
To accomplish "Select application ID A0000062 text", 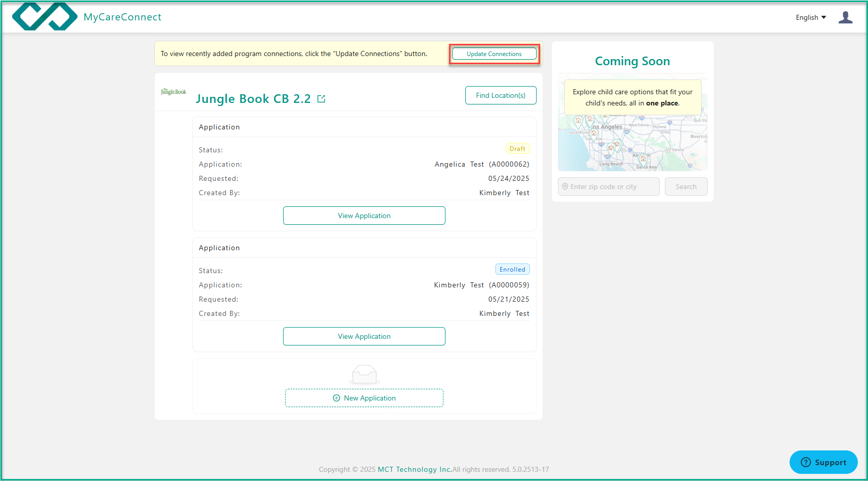I will pyautogui.click(x=509, y=164).
